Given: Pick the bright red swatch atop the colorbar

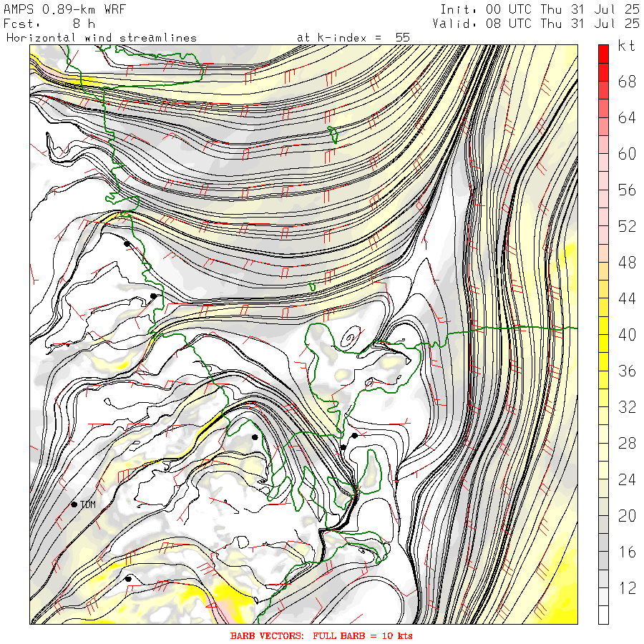Looking at the screenshot, I should tap(603, 54).
